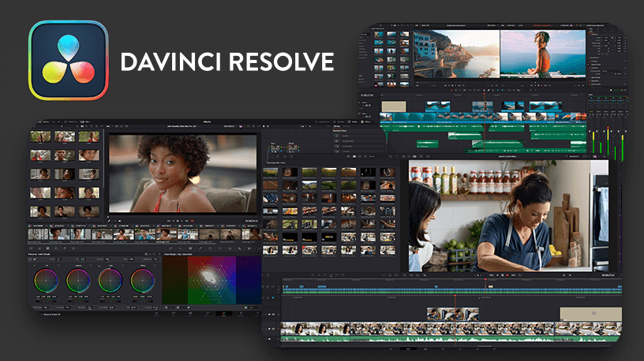This screenshot has width=644, height=361.
Task: Adjust the Gamma color wheel
Action: [x=78, y=281]
